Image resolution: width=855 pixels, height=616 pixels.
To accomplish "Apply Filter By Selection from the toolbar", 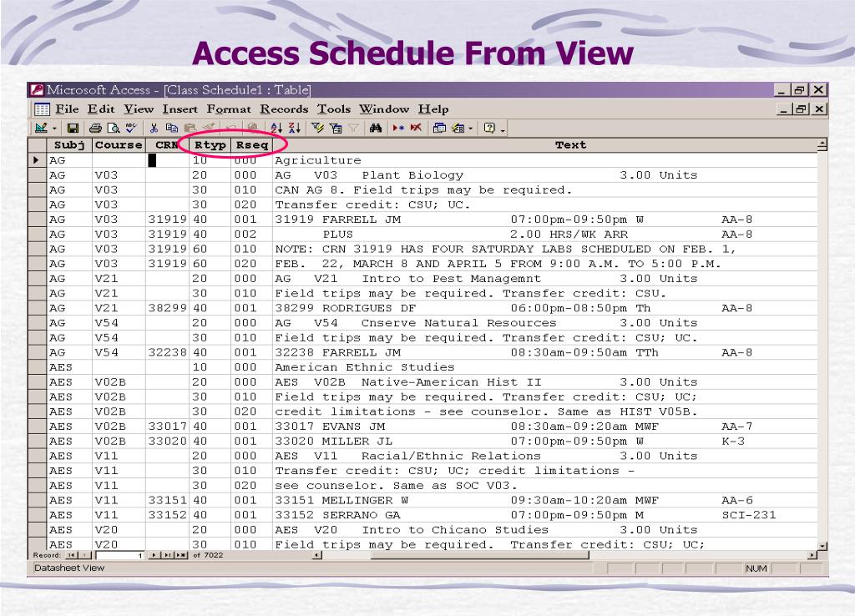I will [x=317, y=128].
